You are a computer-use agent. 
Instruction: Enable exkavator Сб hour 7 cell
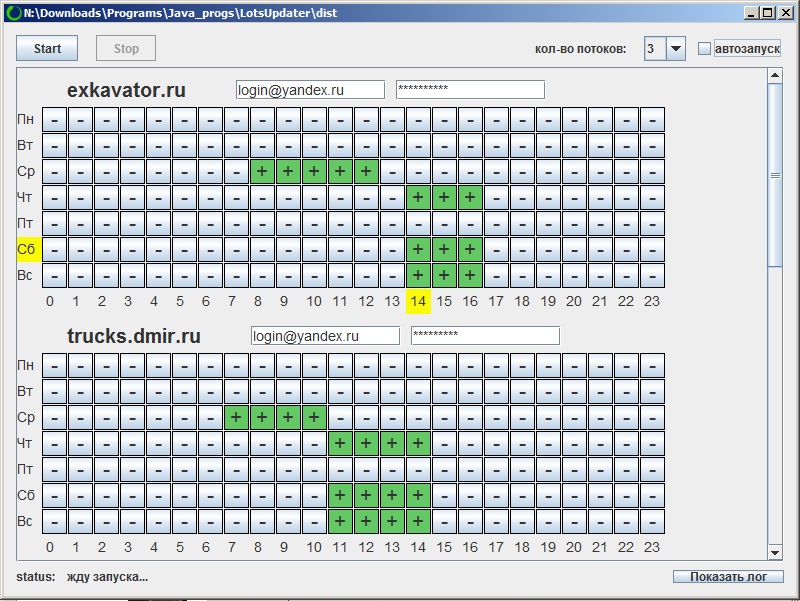[236, 249]
